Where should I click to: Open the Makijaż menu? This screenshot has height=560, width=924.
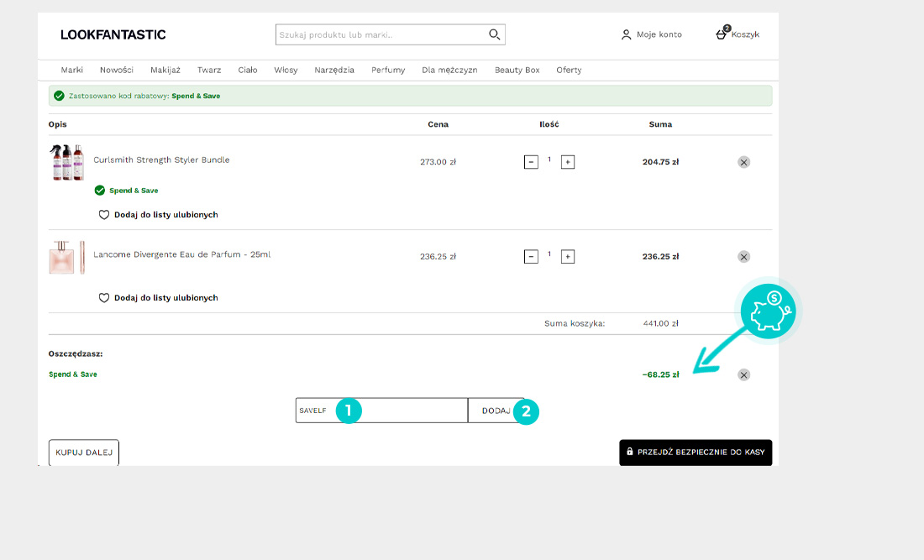point(165,70)
